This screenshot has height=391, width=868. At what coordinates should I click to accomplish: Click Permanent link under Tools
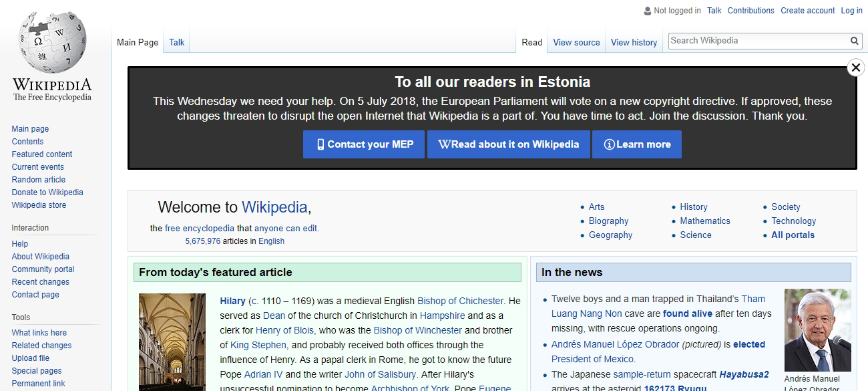tap(39, 384)
